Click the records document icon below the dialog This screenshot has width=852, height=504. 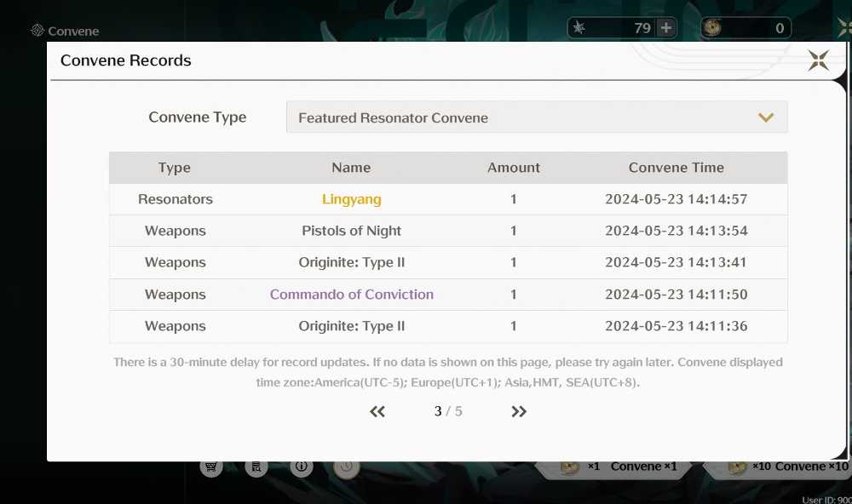[256, 467]
